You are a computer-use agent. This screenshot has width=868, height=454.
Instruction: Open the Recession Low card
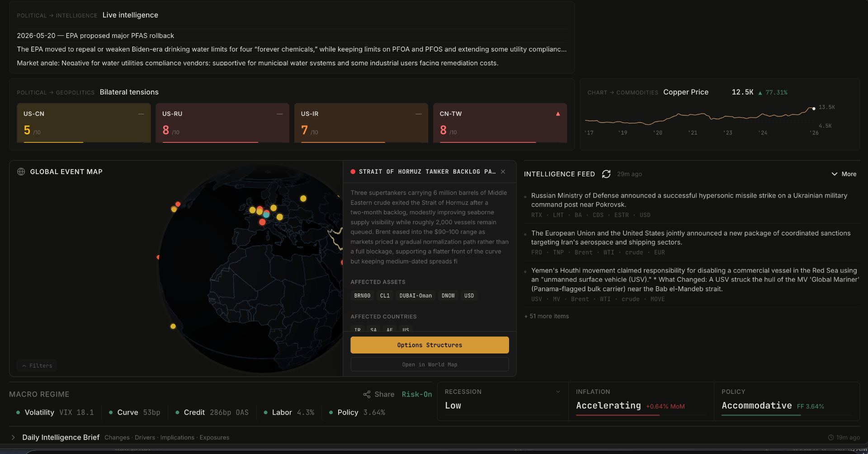point(503,402)
